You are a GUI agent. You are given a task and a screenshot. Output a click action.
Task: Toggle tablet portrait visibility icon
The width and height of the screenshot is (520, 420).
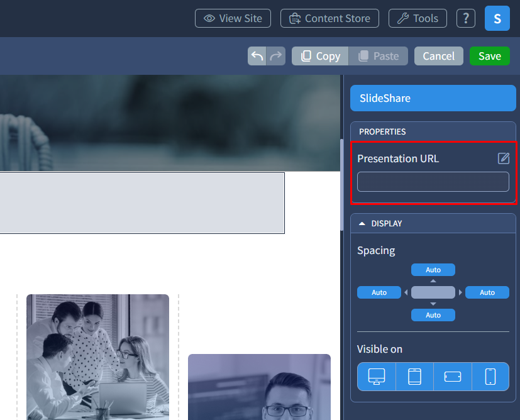coord(414,377)
